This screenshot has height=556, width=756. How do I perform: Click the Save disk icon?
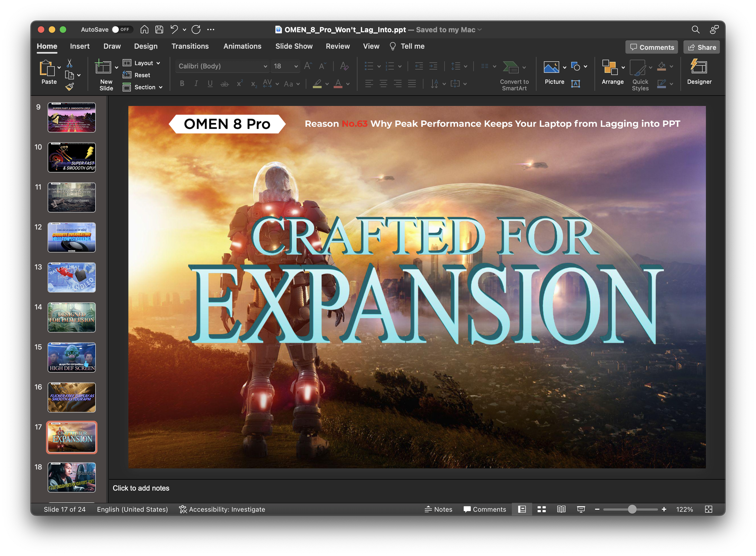pos(159,30)
